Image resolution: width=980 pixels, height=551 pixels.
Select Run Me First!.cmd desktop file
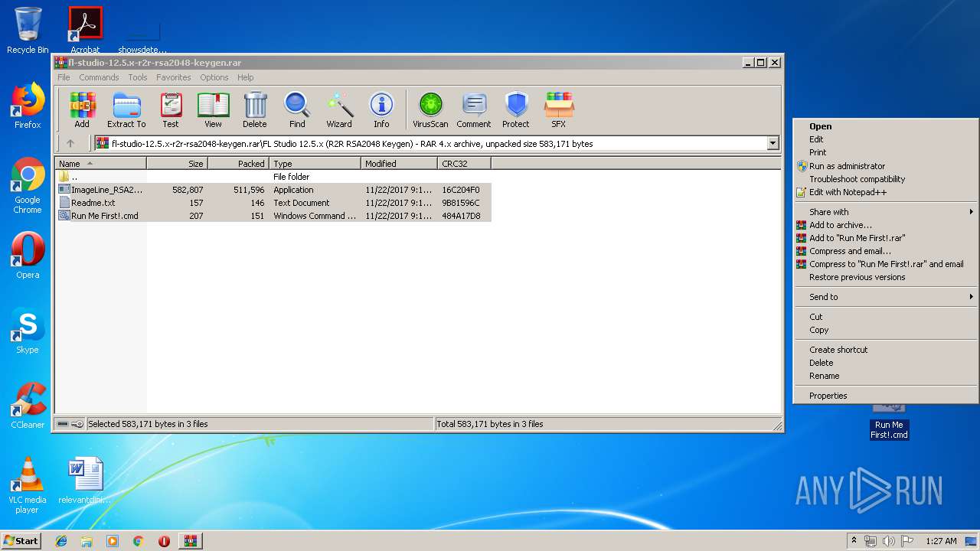tap(889, 422)
